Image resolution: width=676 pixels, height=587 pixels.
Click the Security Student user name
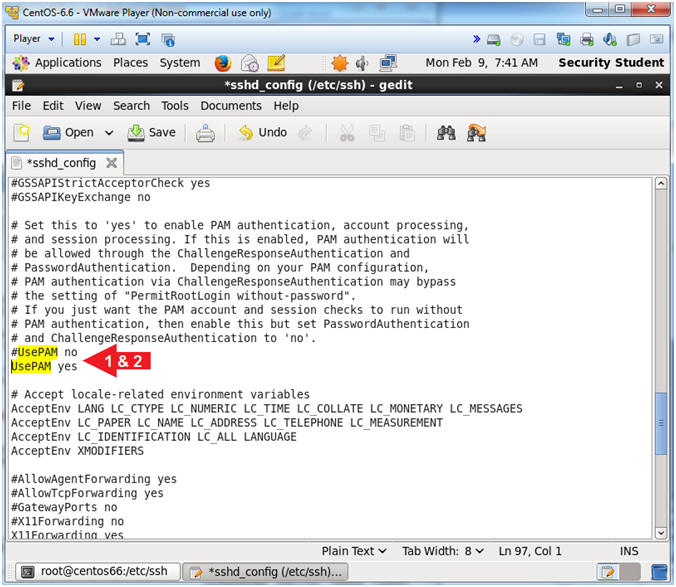click(611, 62)
